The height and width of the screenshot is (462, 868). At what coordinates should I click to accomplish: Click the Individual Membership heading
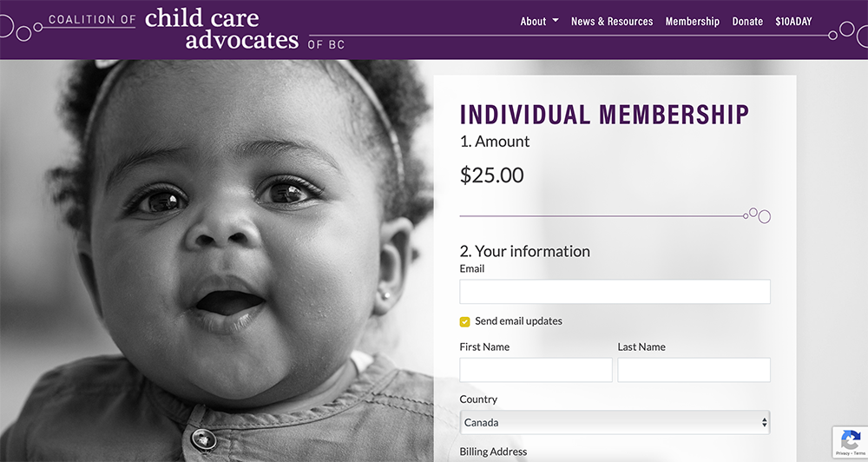pyautogui.click(x=604, y=115)
